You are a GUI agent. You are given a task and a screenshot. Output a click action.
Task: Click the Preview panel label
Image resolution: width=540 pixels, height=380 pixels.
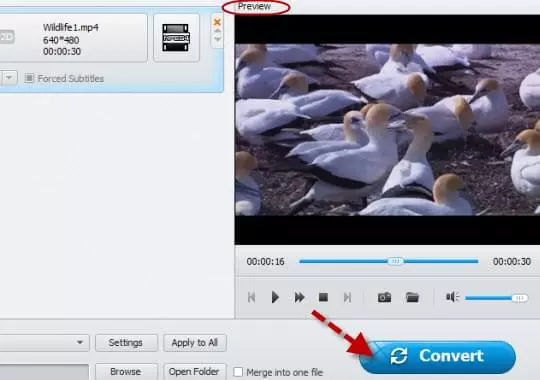[254, 6]
